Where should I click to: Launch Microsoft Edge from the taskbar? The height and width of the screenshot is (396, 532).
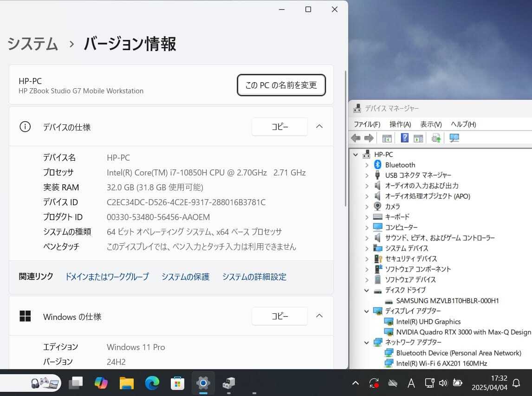click(152, 383)
